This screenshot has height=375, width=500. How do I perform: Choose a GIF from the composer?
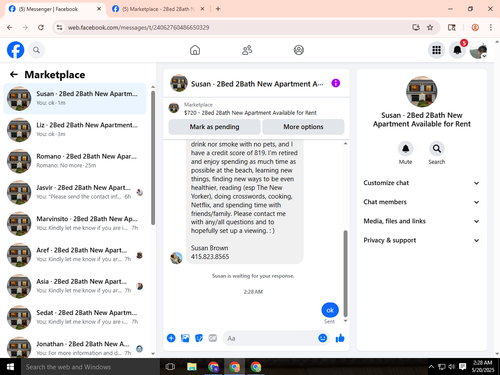point(213,338)
